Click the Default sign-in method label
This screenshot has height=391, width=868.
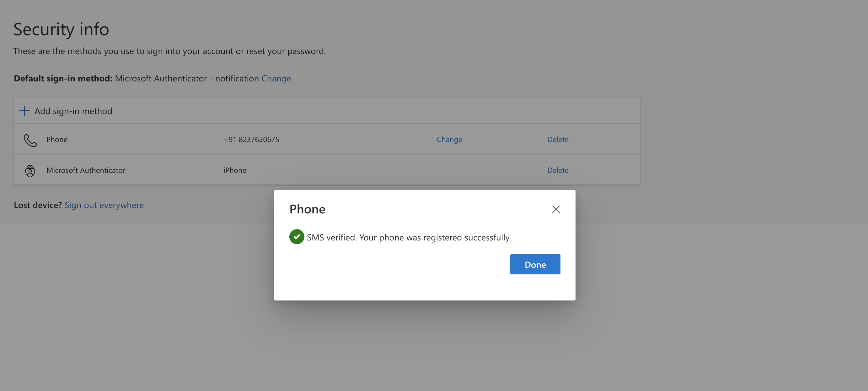coord(63,78)
